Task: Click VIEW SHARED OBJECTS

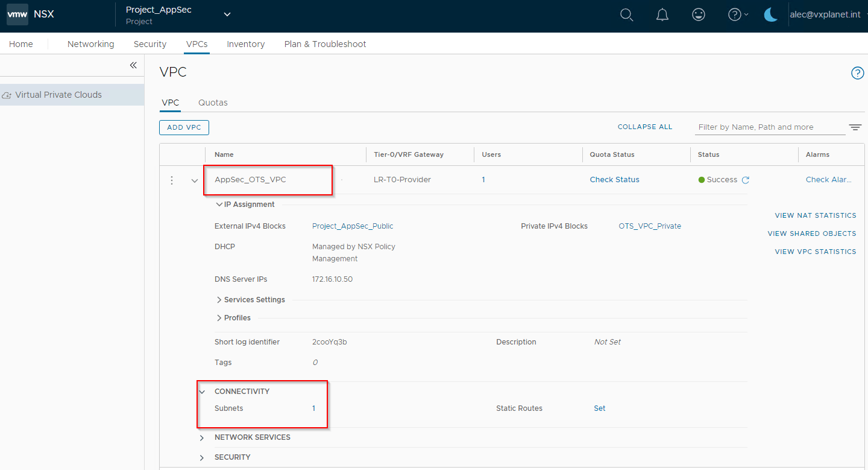Action: (812, 233)
